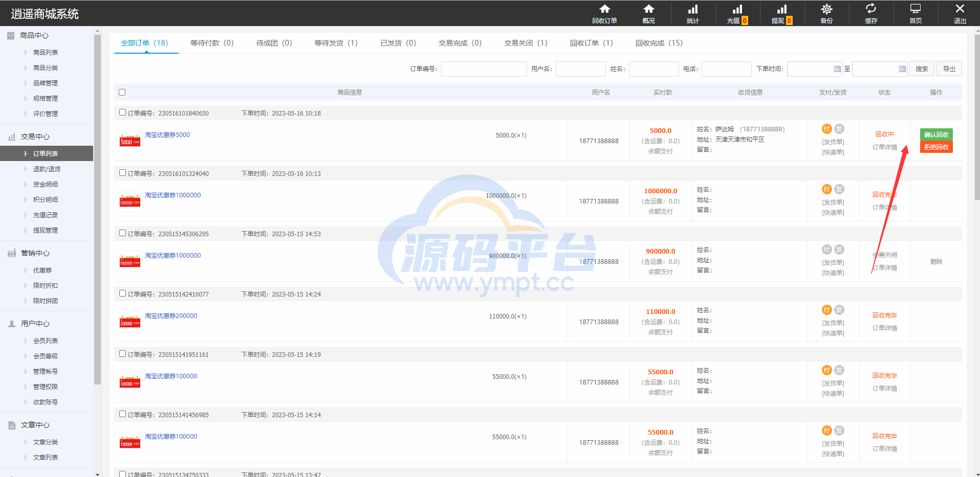Open 订单详情 for order 230515142410077

(x=884, y=328)
